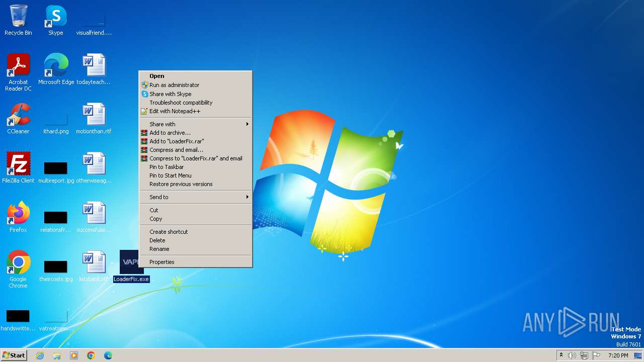Select the Skype desktop shortcut
The width and height of the screenshot is (644, 362).
(56, 20)
